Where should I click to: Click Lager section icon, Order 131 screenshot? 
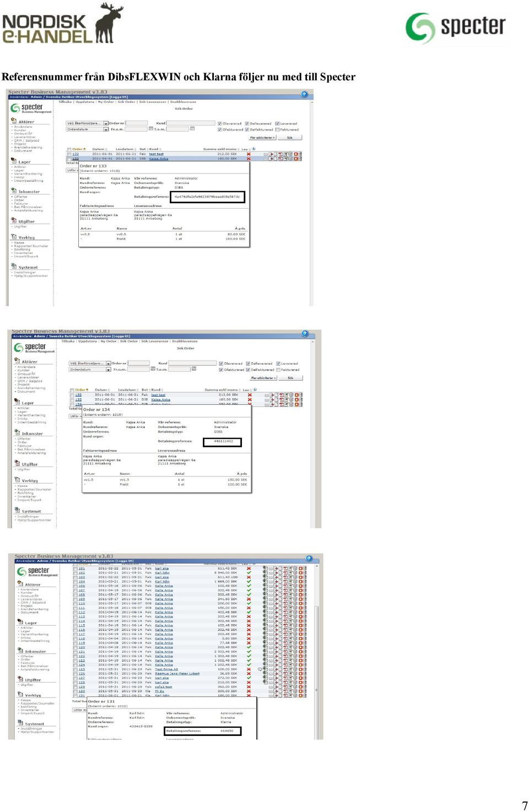[x=20, y=622]
